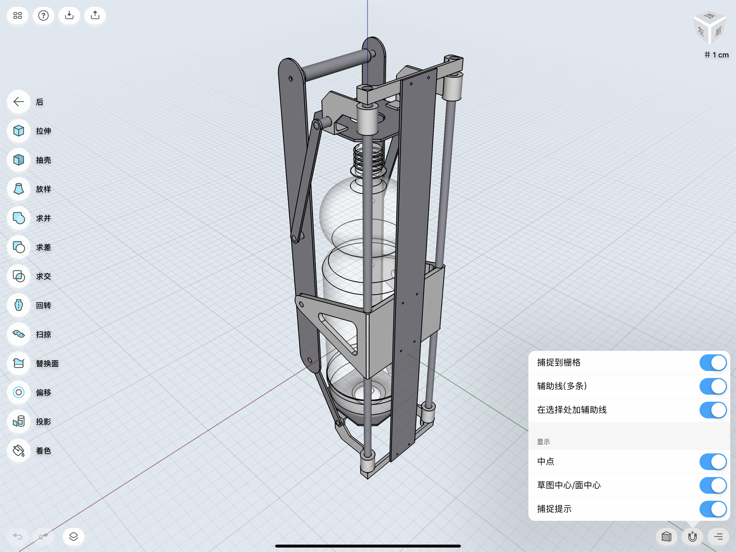Click the 草图中心/面中心 row label
736x552 pixels.
click(569, 485)
